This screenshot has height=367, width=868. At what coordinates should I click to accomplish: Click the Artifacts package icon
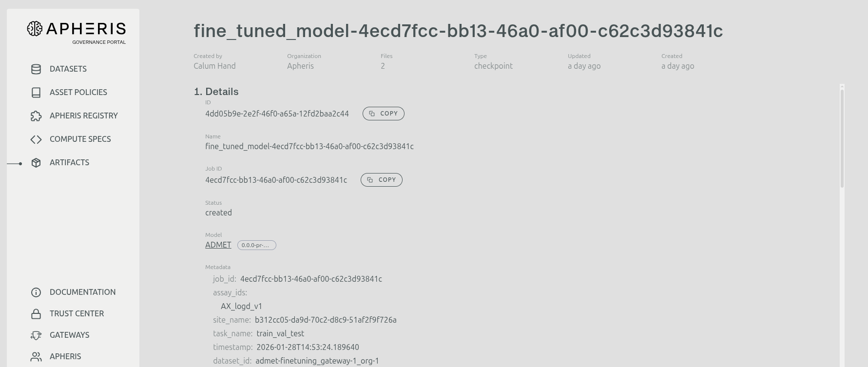[x=36, y=163]
